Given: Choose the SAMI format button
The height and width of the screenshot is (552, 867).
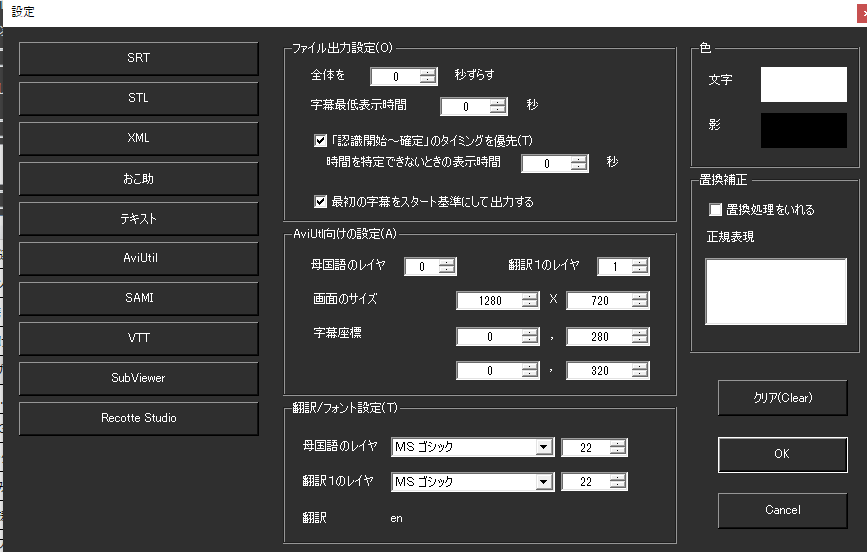Looking at the screenshot, I should click(x=138, y=298).
